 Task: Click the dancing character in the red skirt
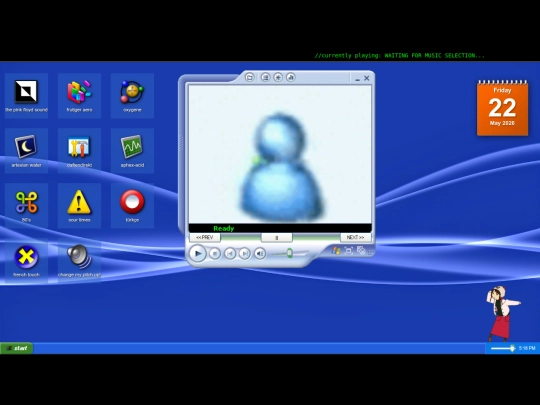(x=502, y=313)
